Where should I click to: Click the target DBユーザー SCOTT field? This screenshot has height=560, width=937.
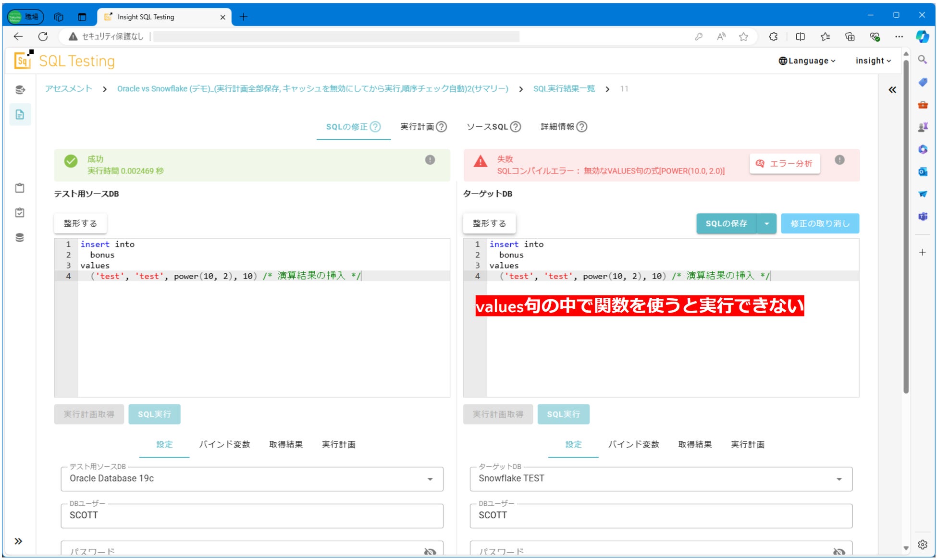(x=660, y=515)
